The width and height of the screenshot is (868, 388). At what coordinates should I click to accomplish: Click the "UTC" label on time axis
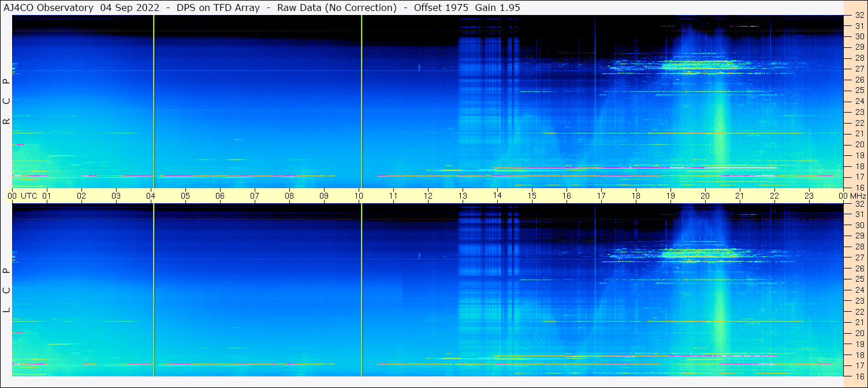click(x=29, y=196)
